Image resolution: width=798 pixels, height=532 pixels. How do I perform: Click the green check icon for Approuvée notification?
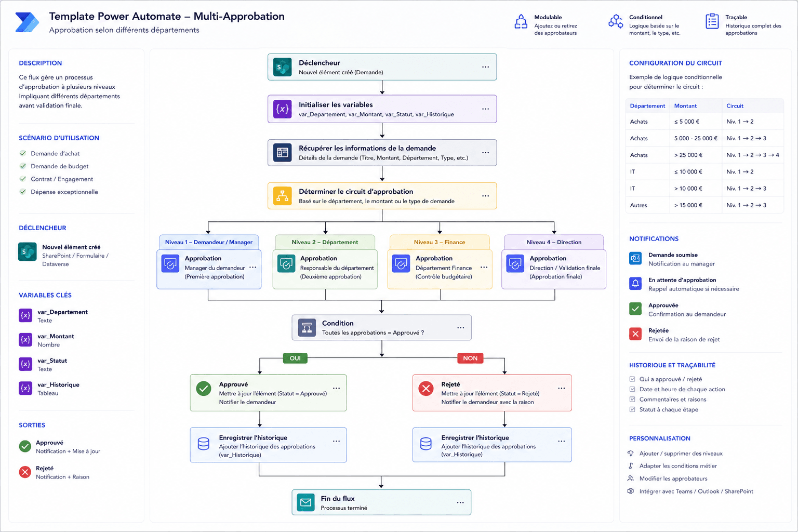tap(635, 309)
